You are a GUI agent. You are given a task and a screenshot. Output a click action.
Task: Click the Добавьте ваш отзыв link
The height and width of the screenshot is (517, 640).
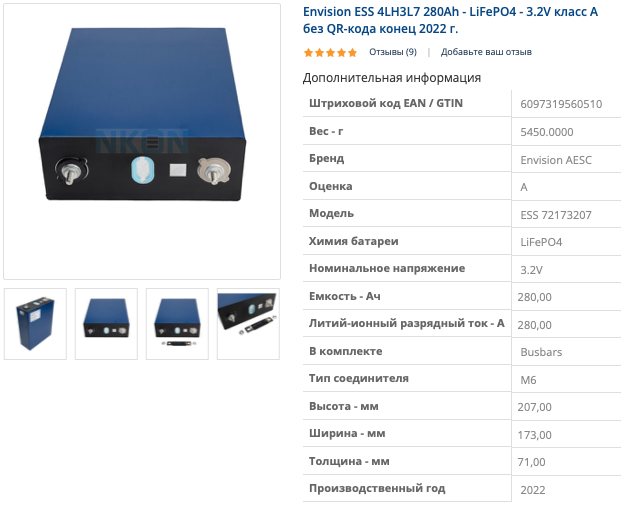tap(486, 52)
